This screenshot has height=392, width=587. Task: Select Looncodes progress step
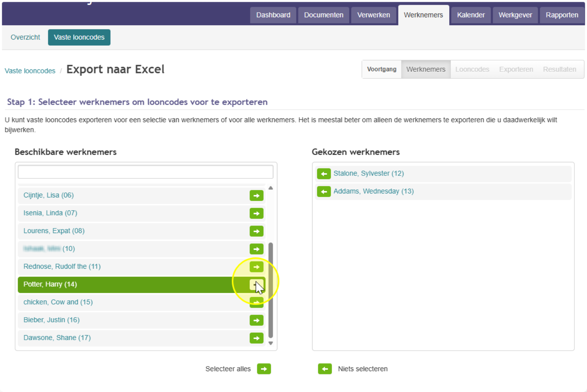(x=472, y=69)
